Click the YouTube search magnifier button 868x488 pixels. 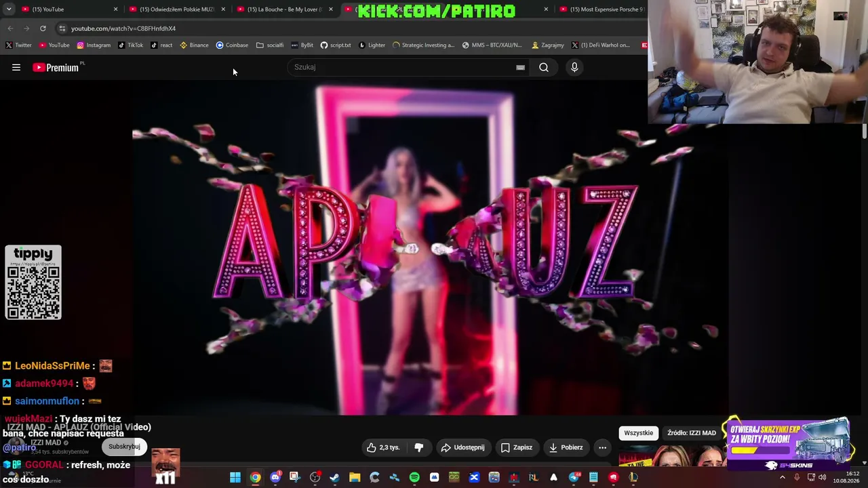click(544, 67)
